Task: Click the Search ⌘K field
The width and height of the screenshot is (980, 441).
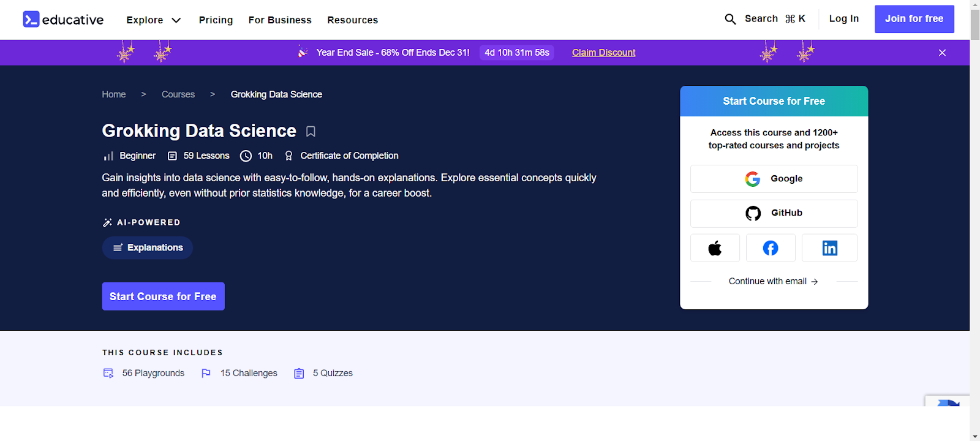Action: pos(765,19)
